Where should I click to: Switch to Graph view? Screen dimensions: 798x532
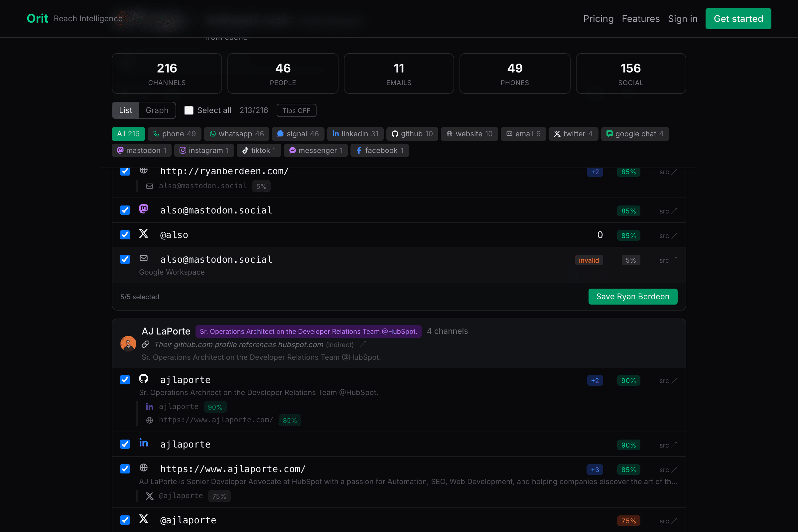[157, 111]
